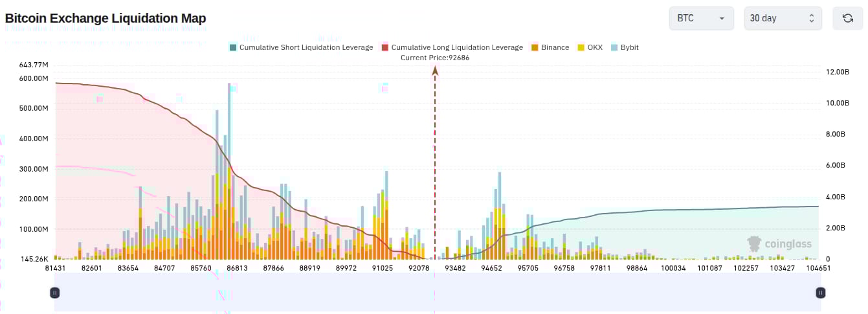Click the Current Price arrow marker tip
This screenshot has height=314, width=868.
point(435,69)
